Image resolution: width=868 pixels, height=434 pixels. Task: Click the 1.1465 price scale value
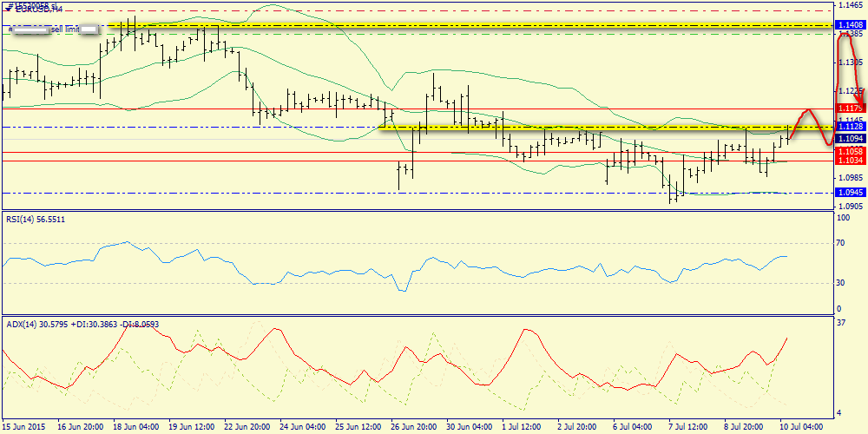click(x=850, y=6)
